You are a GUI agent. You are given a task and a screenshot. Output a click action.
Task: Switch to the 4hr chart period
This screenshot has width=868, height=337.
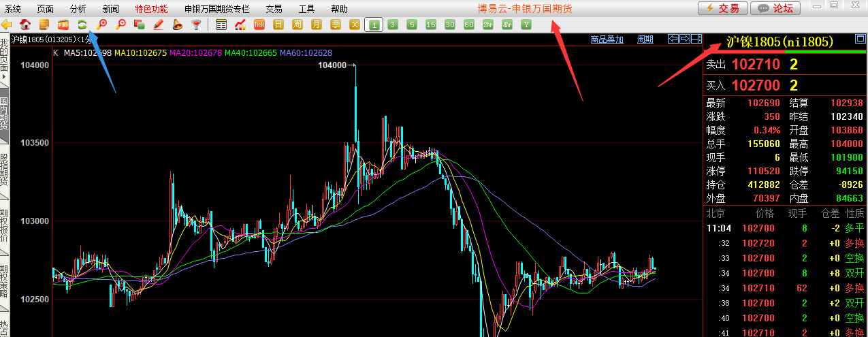pyautogui.click(x=507, y=25)
